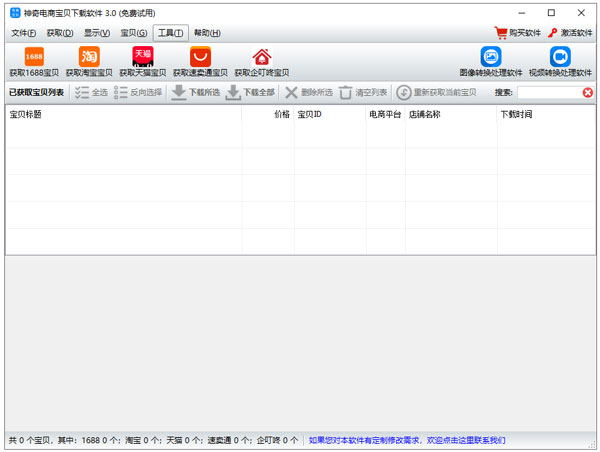600x452 pixels.
Task: Sort by 宝贝标题 column header
Action: [x=123, y=114]
